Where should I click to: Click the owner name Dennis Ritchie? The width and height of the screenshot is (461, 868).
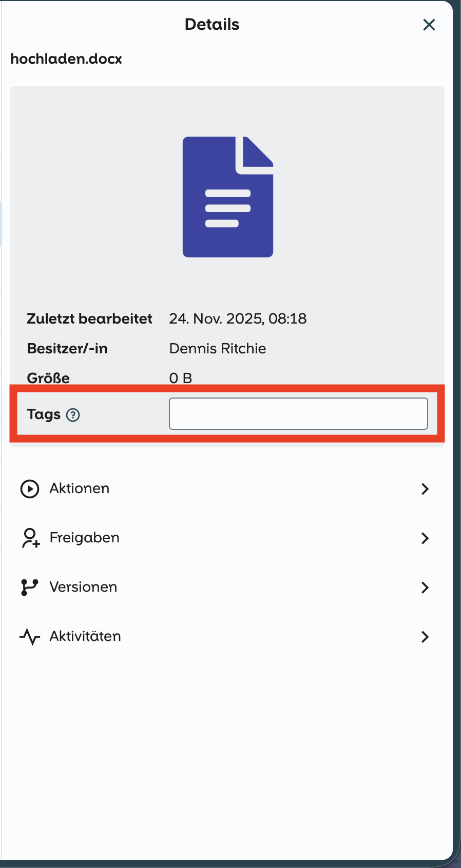point(218,349)
